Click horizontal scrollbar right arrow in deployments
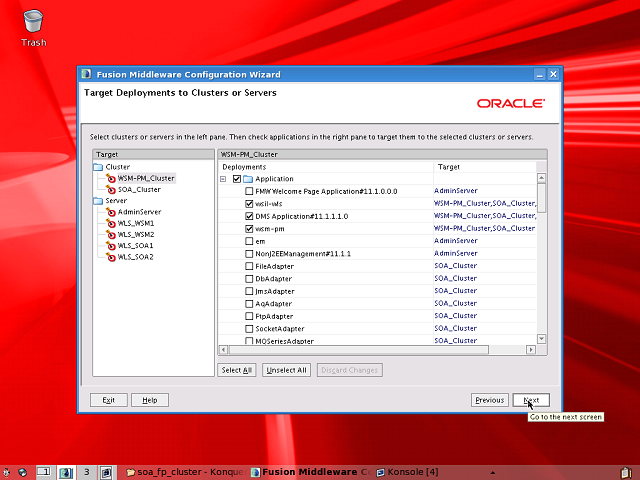640x480 pixels. tap(531, 350)
